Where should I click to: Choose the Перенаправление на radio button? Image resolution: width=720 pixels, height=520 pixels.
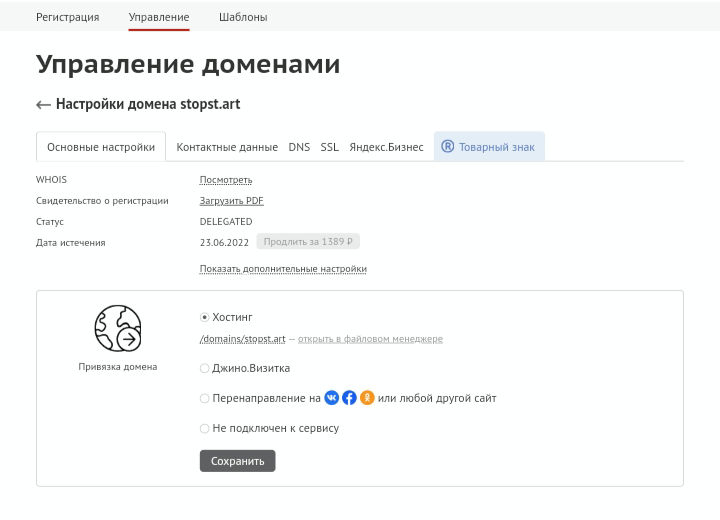tap(205, 398)
